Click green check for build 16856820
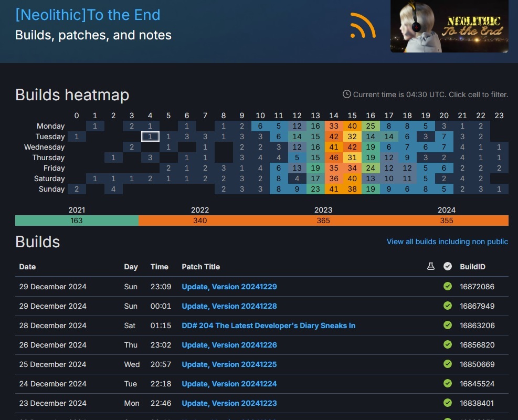The height and width of the screenshot is (420, 518). coord(448,345)
